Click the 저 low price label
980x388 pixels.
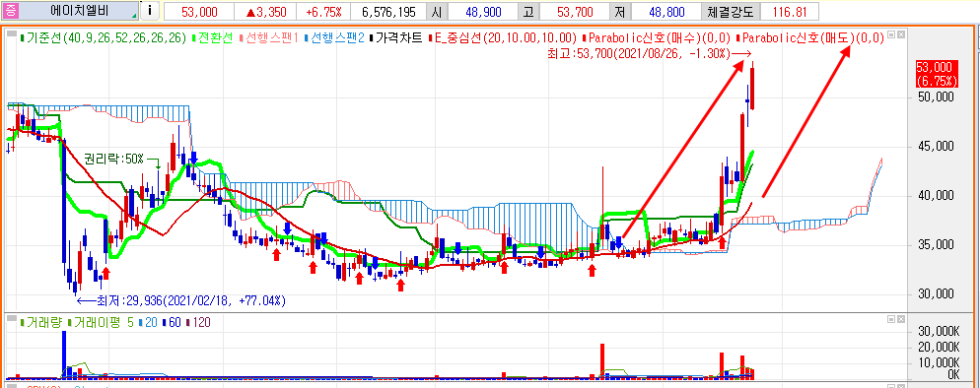point(621,12)
